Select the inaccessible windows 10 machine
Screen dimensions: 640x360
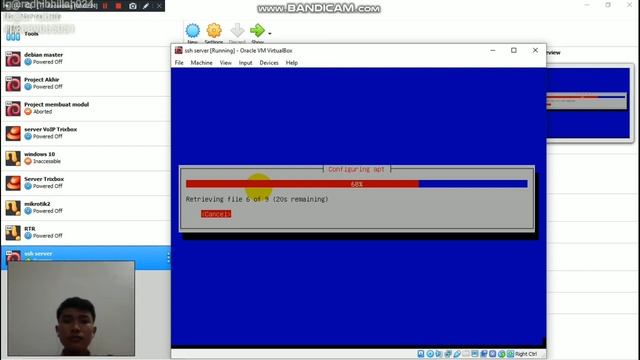pos(86,158)
